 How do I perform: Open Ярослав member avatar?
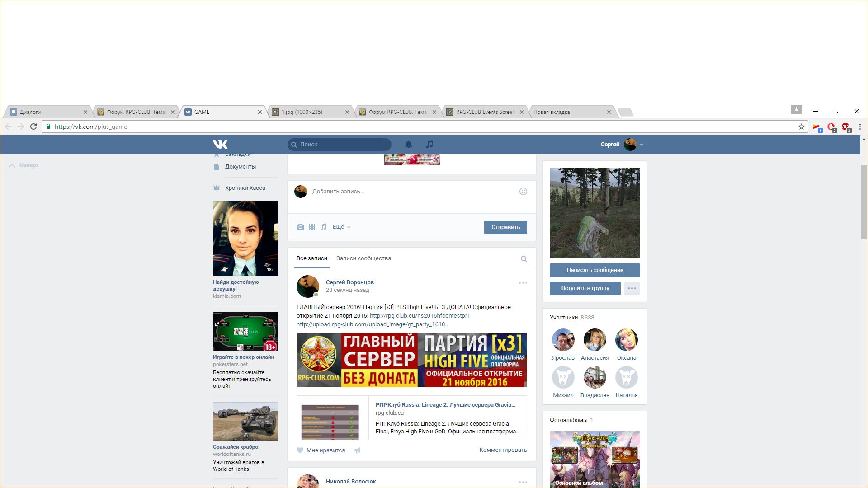[x=563, y=340]
